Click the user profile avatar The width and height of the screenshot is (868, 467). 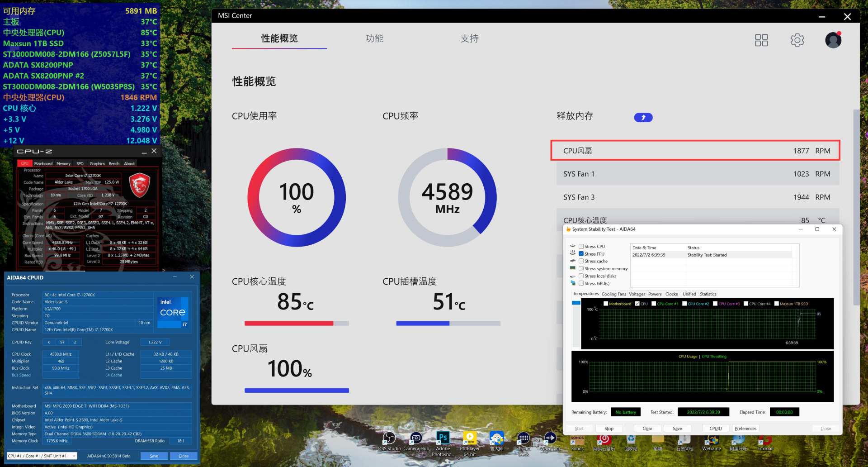coord(833,40)
